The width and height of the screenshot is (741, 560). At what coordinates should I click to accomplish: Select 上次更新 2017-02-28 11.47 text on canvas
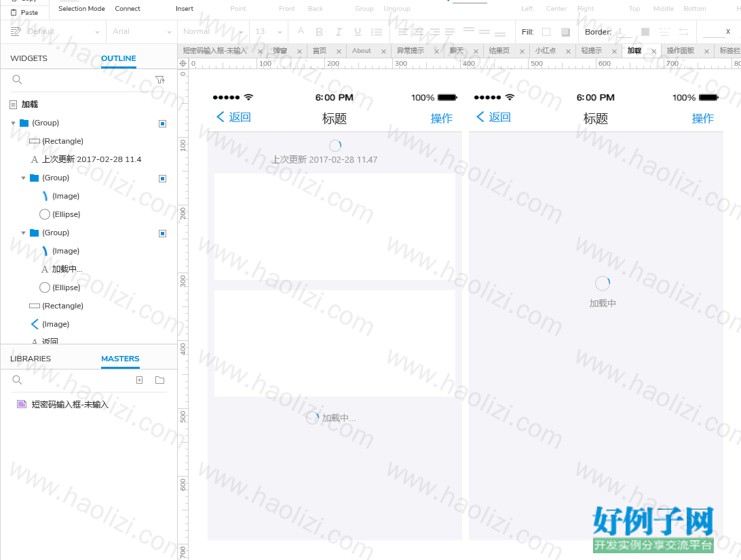[x=324, y=159]
